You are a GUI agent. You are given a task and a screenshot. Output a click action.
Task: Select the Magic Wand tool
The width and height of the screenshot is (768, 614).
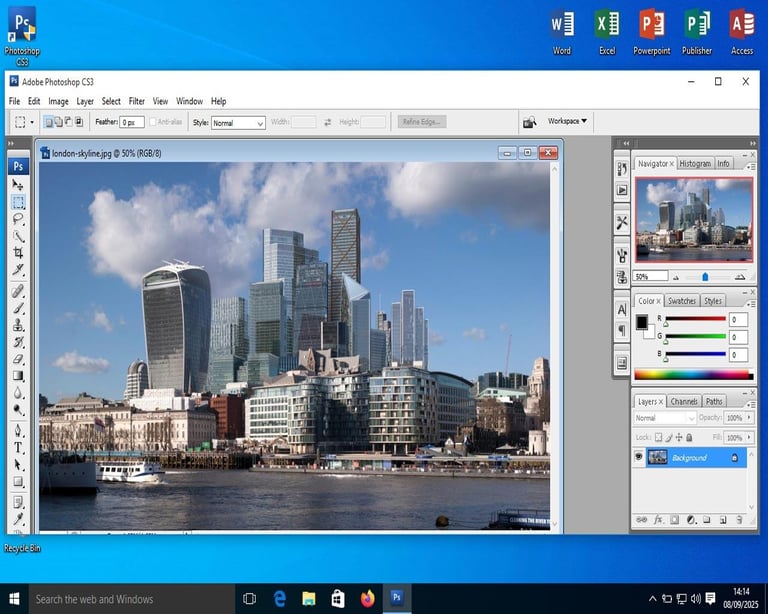[18, 236]
